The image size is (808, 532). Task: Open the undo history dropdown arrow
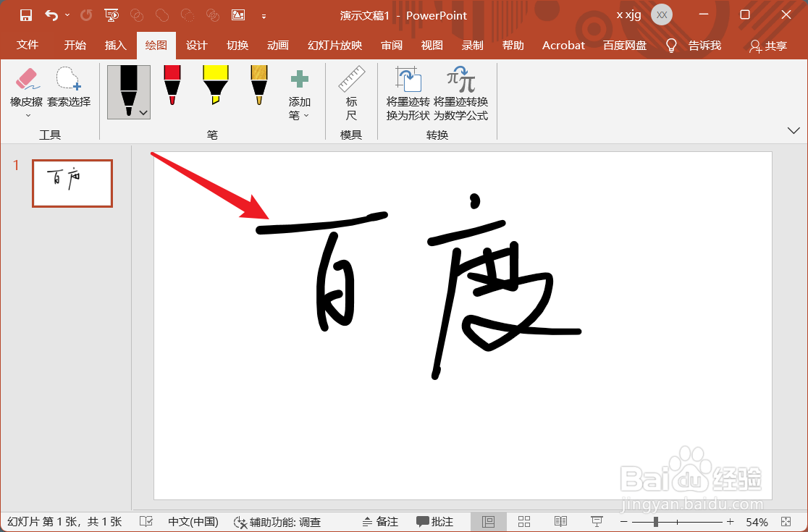[x=67, y=15]
